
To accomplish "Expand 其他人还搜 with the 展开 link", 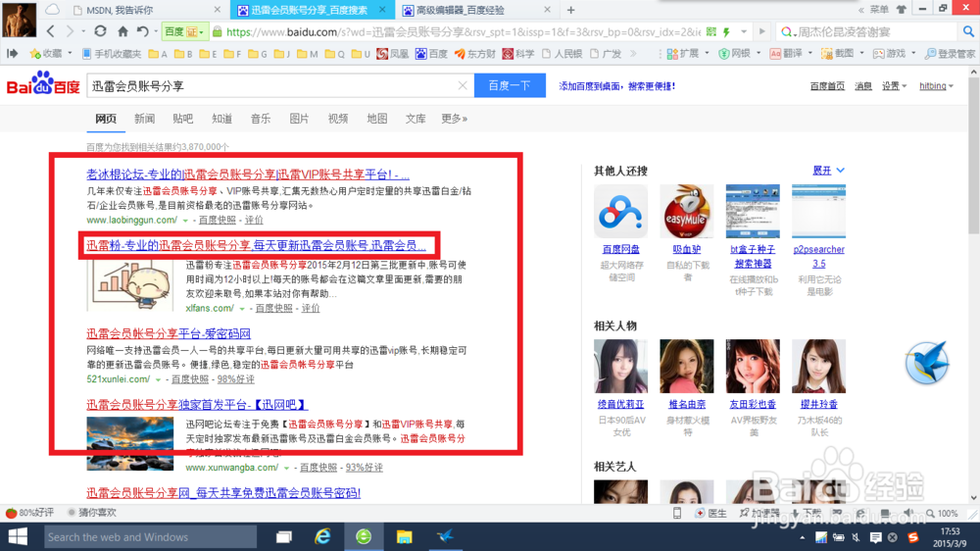I will [x=828, y=171].
